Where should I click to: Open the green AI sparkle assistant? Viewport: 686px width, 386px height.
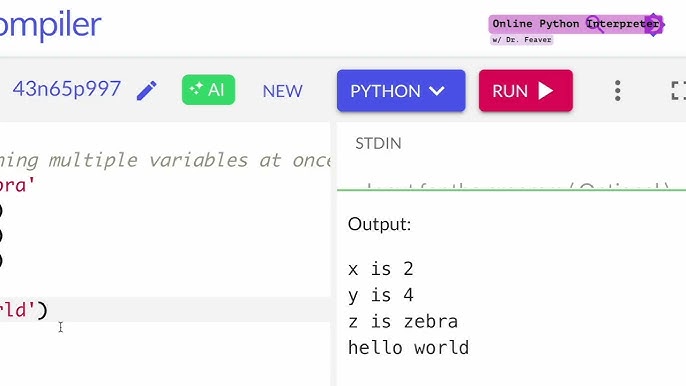tap(208, 90)
